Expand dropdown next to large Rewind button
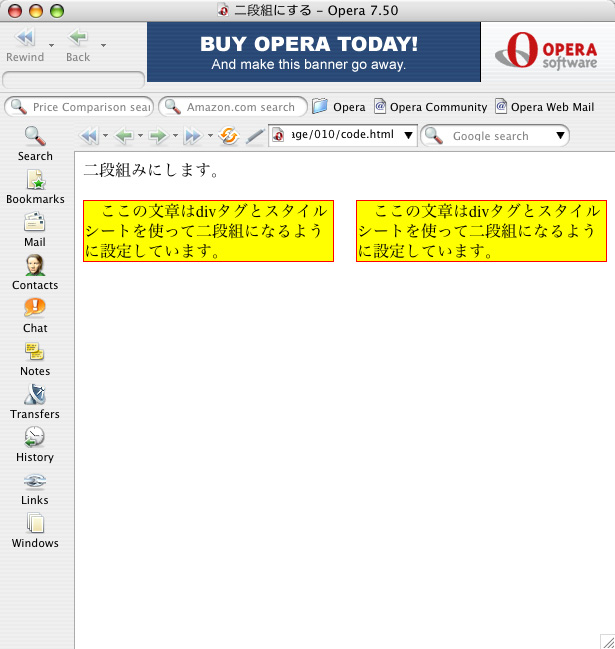 tap(51, 45)
